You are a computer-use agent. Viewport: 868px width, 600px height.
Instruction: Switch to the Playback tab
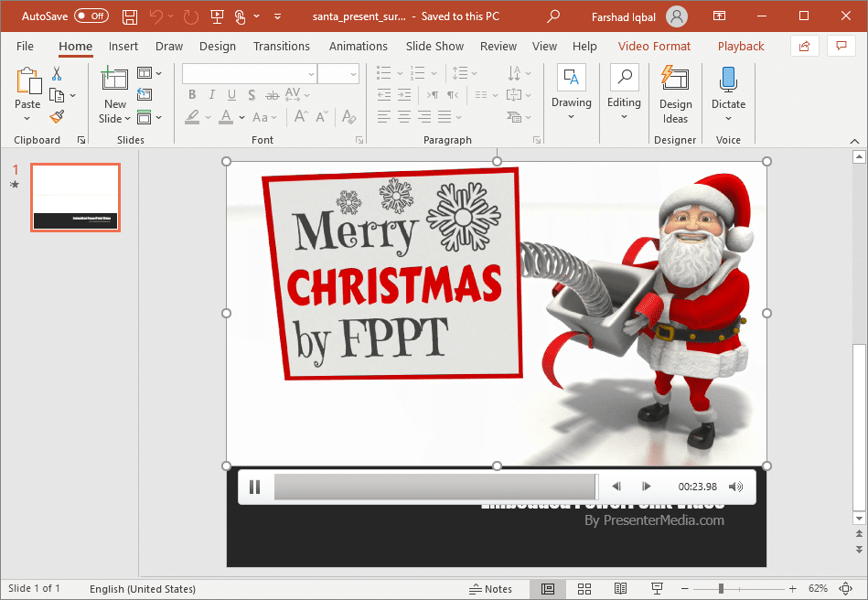740,47
